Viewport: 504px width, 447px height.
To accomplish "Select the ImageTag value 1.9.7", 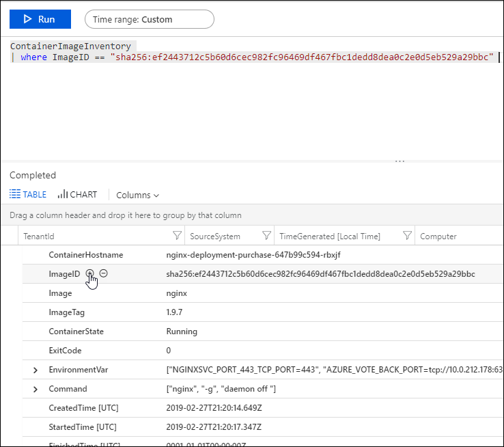I will (x=174, y=312).
